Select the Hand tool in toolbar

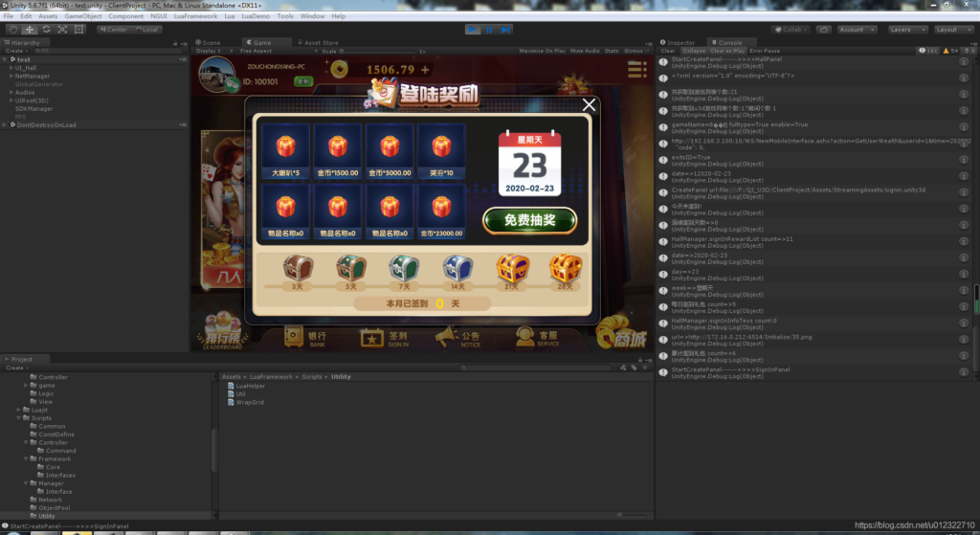[12, 30]
